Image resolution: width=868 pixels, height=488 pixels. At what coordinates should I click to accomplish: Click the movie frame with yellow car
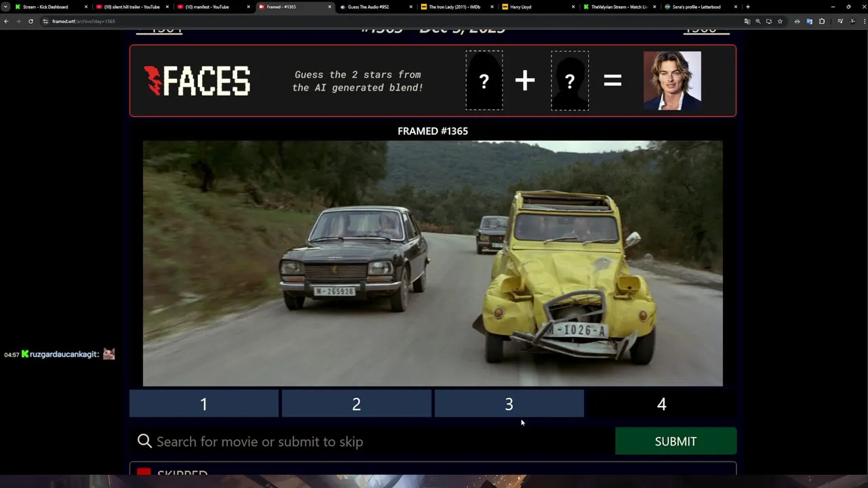click(433, 263)
